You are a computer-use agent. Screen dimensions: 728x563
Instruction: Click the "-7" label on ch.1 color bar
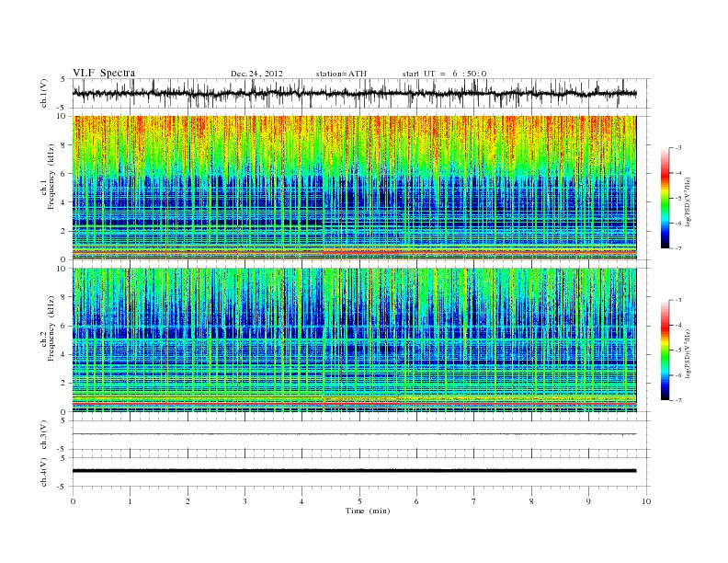678,248
